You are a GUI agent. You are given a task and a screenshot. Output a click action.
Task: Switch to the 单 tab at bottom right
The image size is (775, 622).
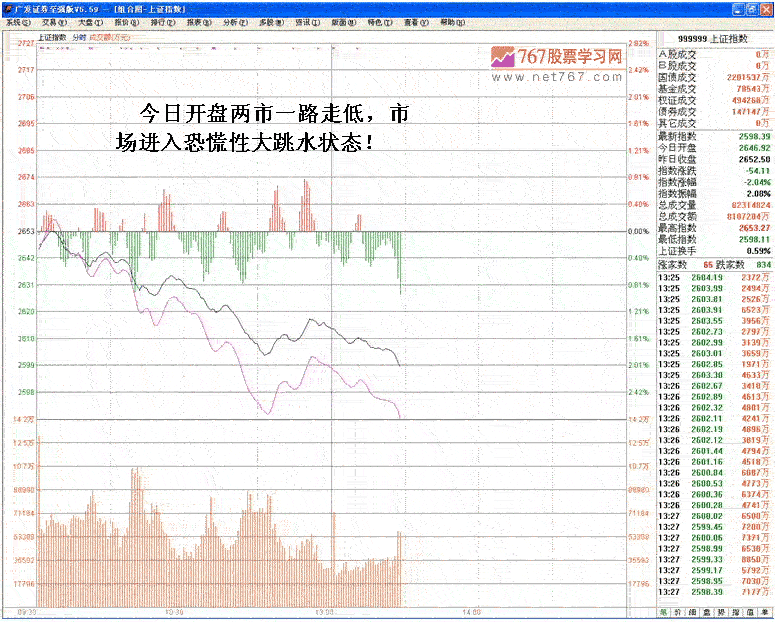(765, 612)
